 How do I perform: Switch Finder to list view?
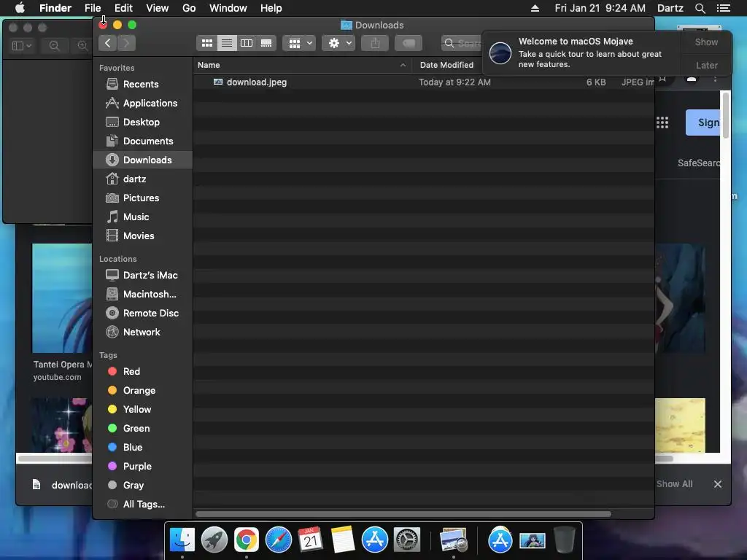coord(227,43)
